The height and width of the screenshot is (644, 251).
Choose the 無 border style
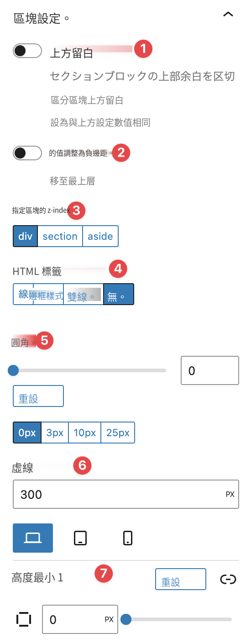click(119, 295)
